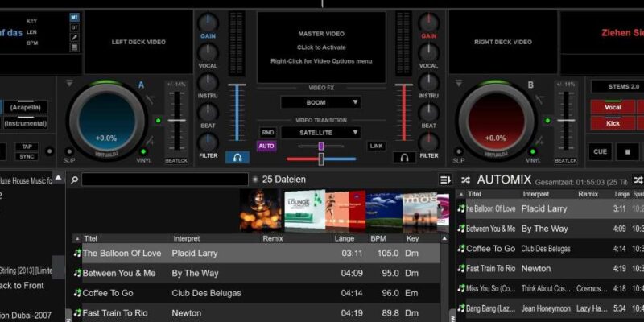The height and width of the screenshot is (322, 644).
Task: Open the STEMS 2.0 pad selector
Action: tap(623, 87)
